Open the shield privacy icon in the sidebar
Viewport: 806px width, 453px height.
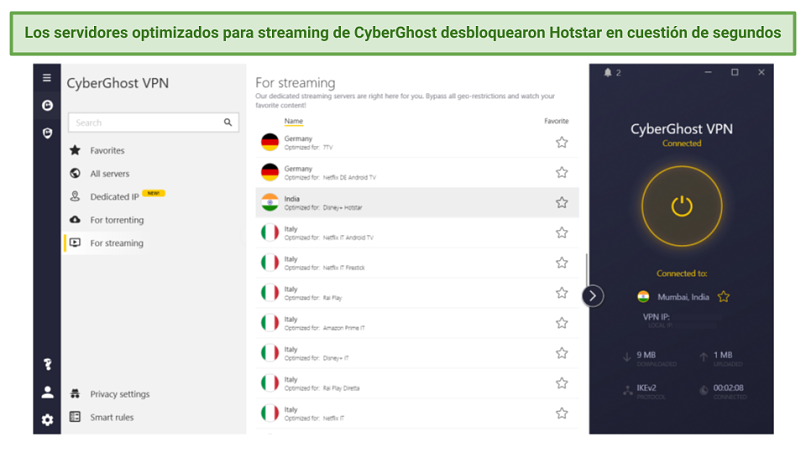tap(47, 133)
